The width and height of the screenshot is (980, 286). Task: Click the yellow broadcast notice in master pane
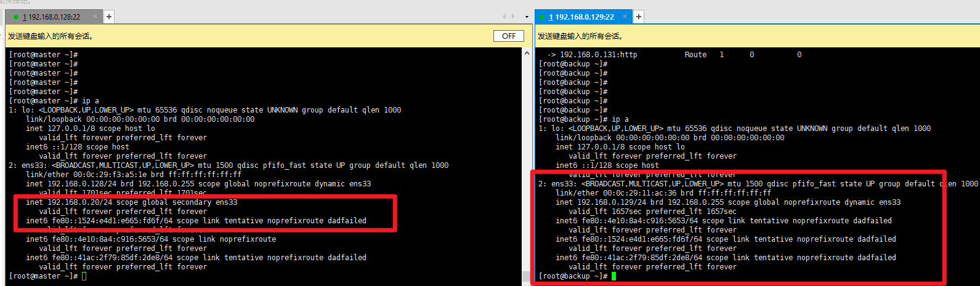click(x=51, y=36)
